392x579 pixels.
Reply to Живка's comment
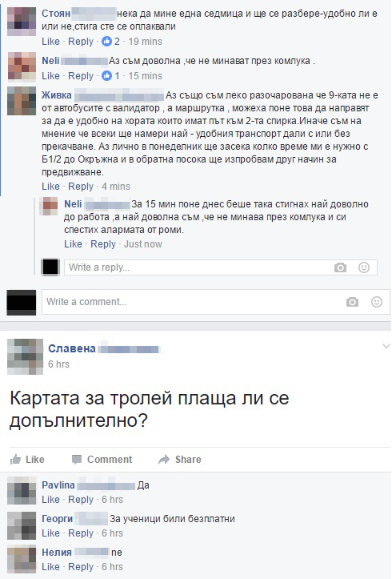(81, 187)
